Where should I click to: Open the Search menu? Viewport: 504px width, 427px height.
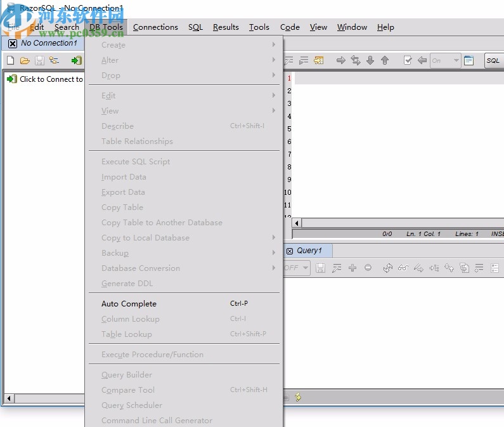click(x=67, y=27)
